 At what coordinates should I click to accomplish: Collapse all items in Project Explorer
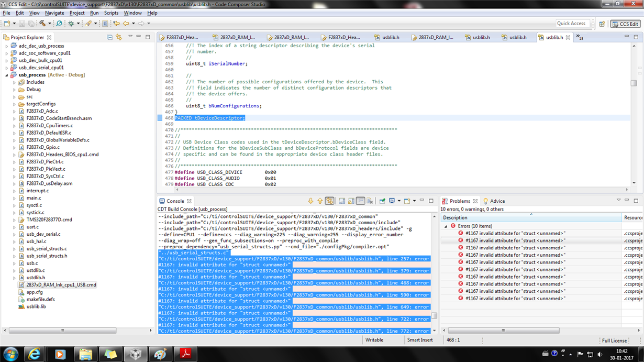click(x=109, y=37)
